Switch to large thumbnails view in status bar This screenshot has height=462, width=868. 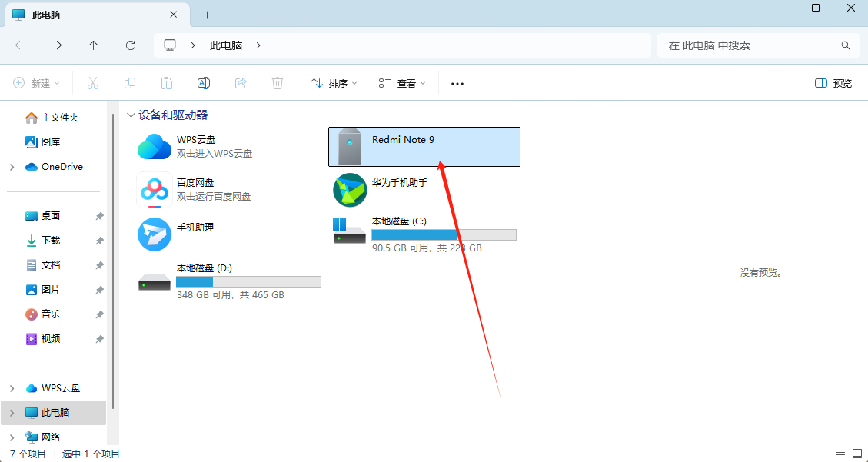857,454
